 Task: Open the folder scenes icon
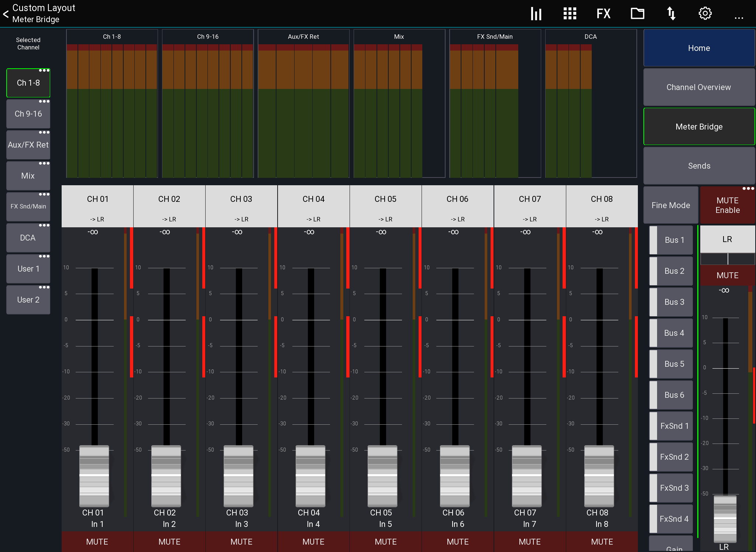(x=637, y=14)
